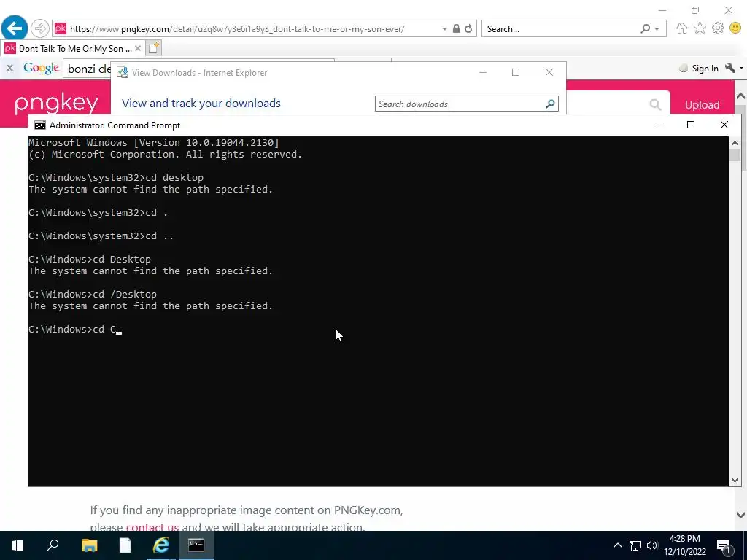The height and width of the screenshot is (560, 747).
Task: Click the Command Prompt scrollbar down arrow
Action: [735, 481]
